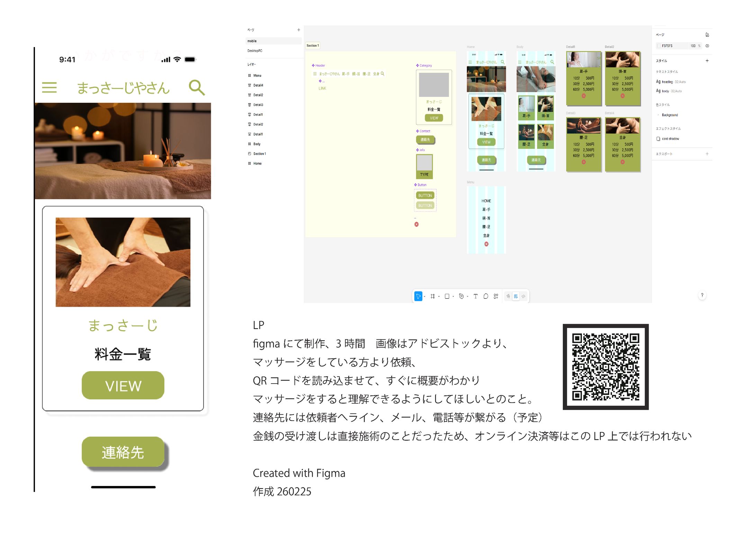756x539 pixels.
Task: Select the Move tool in the toolbar
Action: click(418, 296)
